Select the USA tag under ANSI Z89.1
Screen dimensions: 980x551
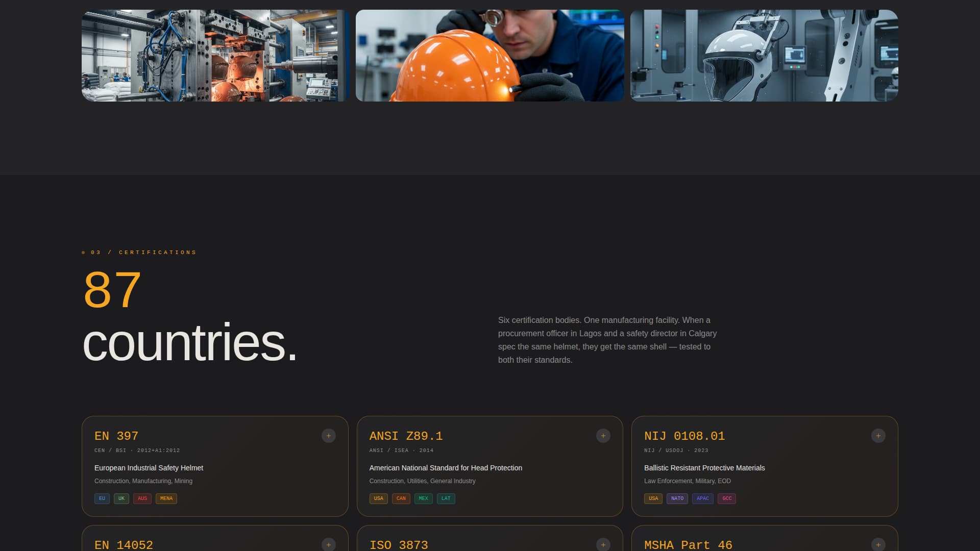point(378,498)
